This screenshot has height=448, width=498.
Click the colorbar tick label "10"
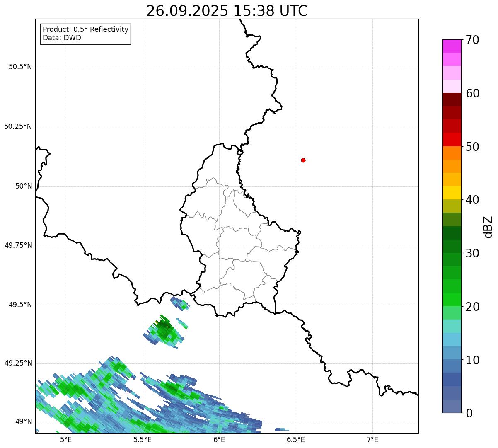pyautogui.click(x=472, y=360)
